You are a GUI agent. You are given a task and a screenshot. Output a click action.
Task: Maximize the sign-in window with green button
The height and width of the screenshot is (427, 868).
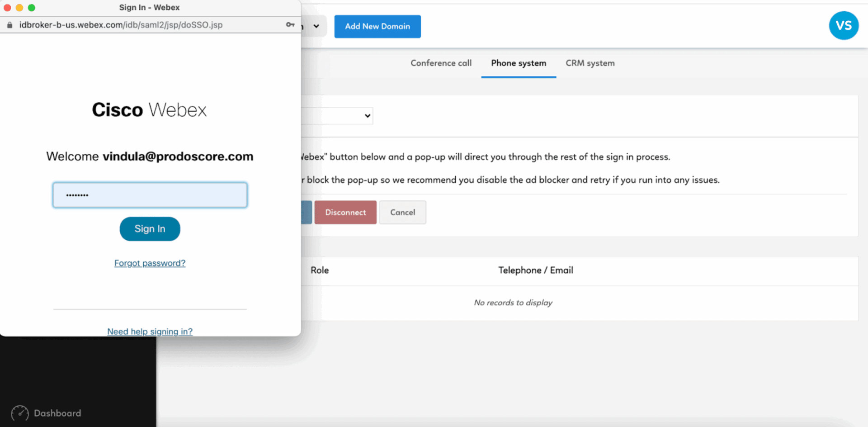tap(32, 8)
